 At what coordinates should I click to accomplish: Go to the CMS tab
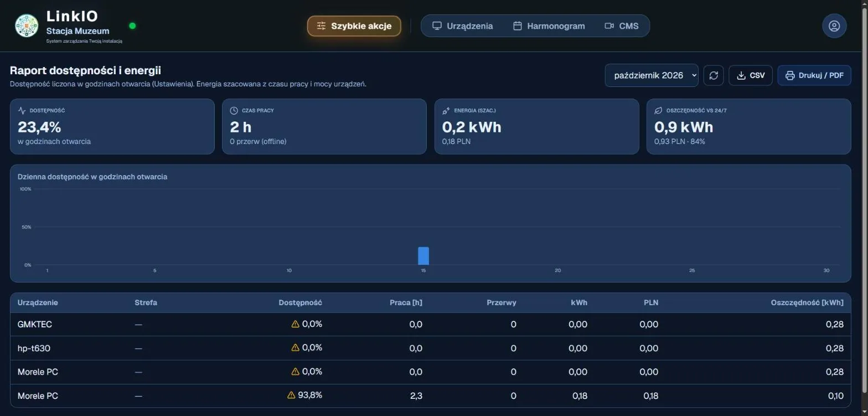[x=622, y=26]
